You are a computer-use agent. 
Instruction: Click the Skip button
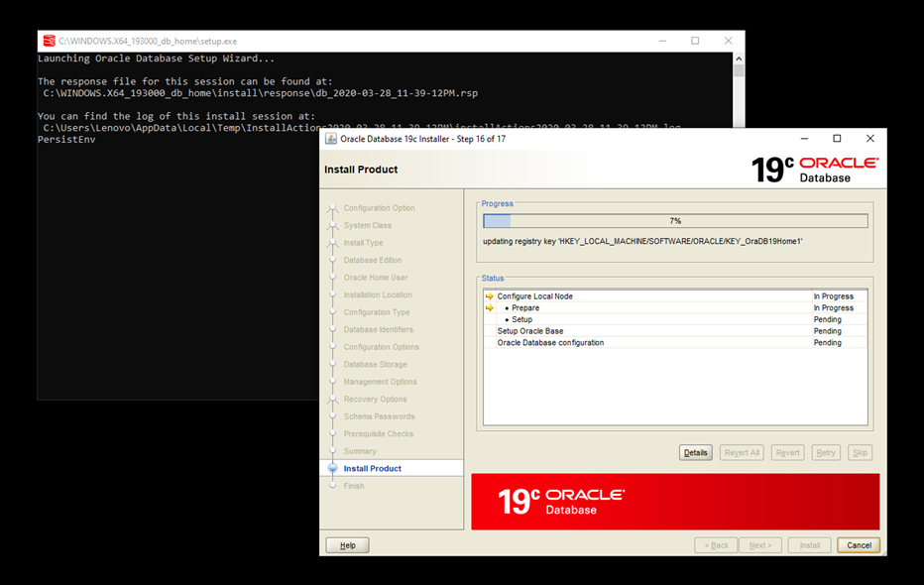(x=860, y=452)
